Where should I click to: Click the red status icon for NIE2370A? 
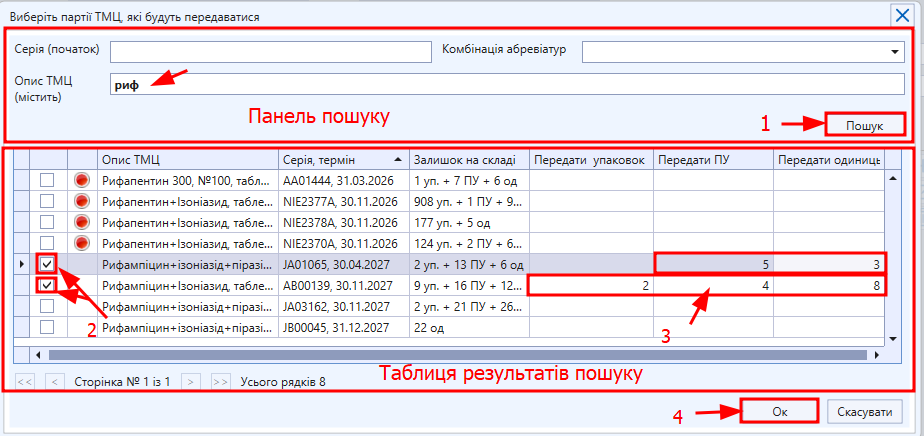click(82, 242)
